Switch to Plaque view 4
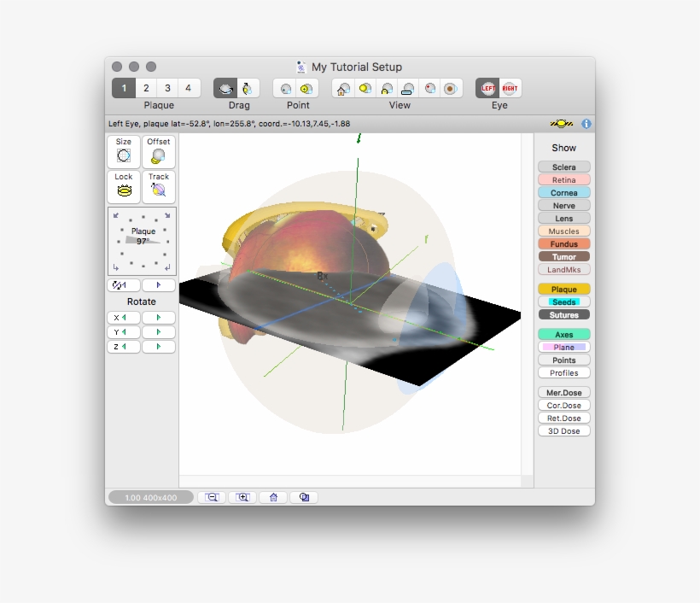The width and height of the screenshot is (700, 603). 188,87
